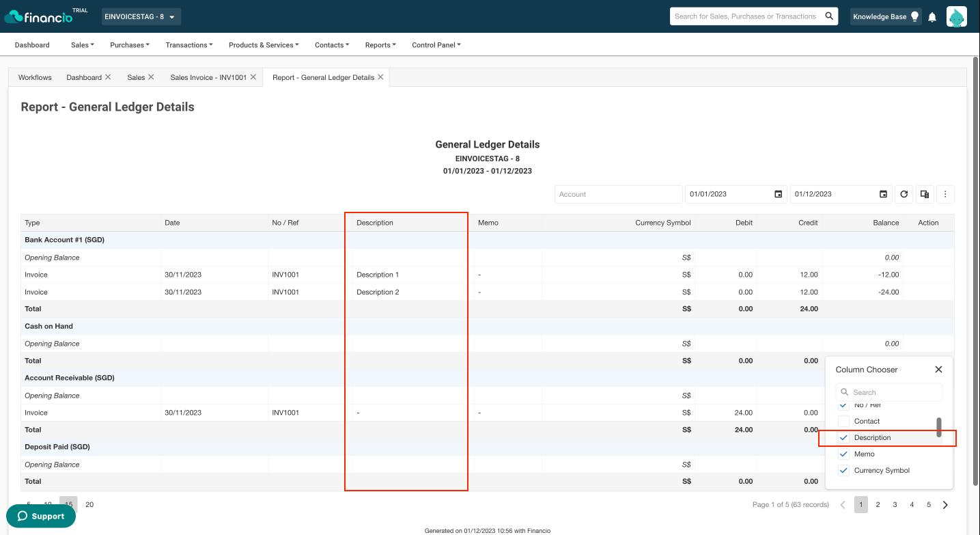Image resolution: width=980 pixels, height=535 pixels.
Task: Uncheck the Description column checkbox
Action: (843, 437)
